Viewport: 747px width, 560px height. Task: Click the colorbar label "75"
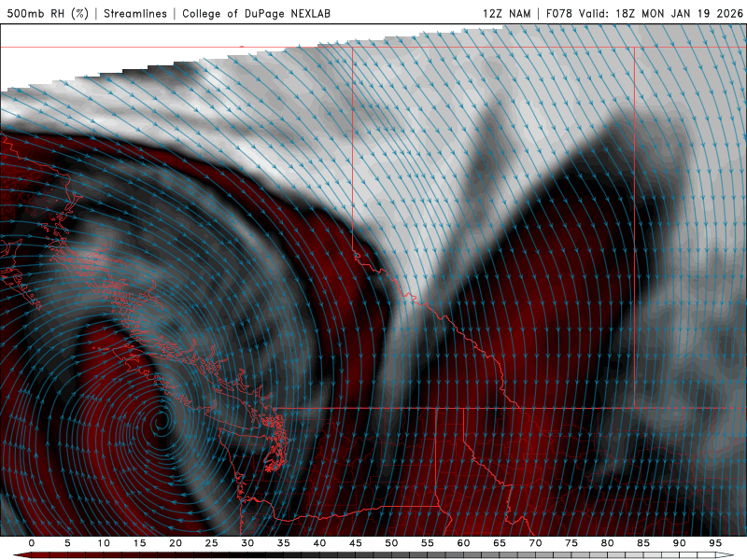pyautogui.click(x=571, y=543)
